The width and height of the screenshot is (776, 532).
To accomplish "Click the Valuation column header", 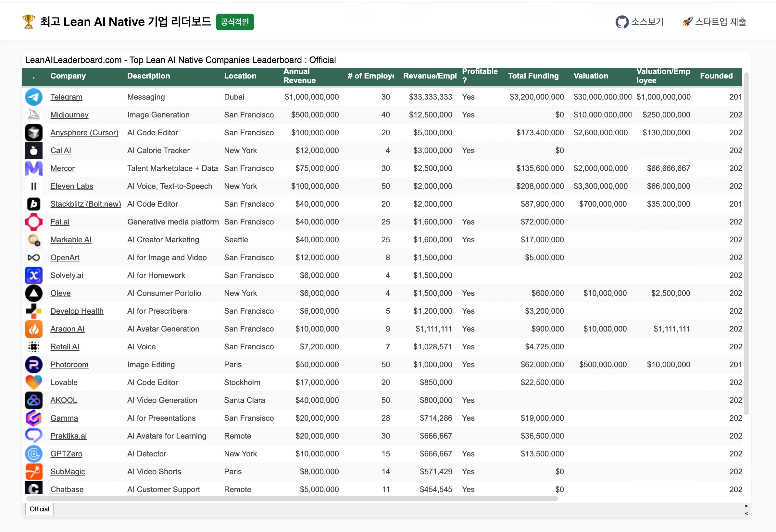I will pos(591,76).
